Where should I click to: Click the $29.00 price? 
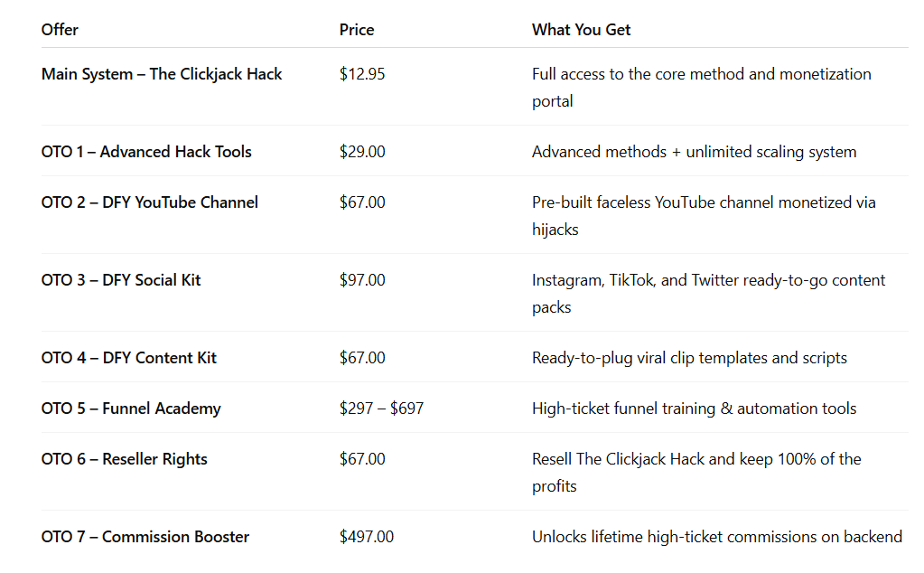tap(362, 152)
